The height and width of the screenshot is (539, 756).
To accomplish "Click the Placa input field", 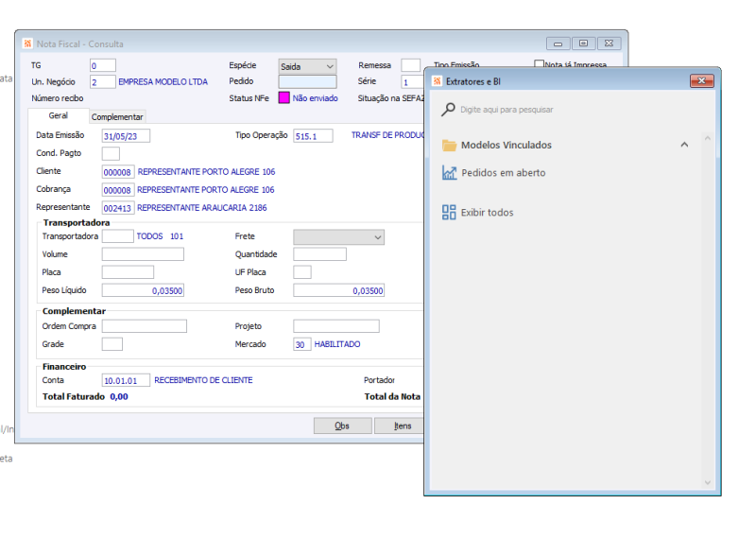I will click(x=128, y=272).
